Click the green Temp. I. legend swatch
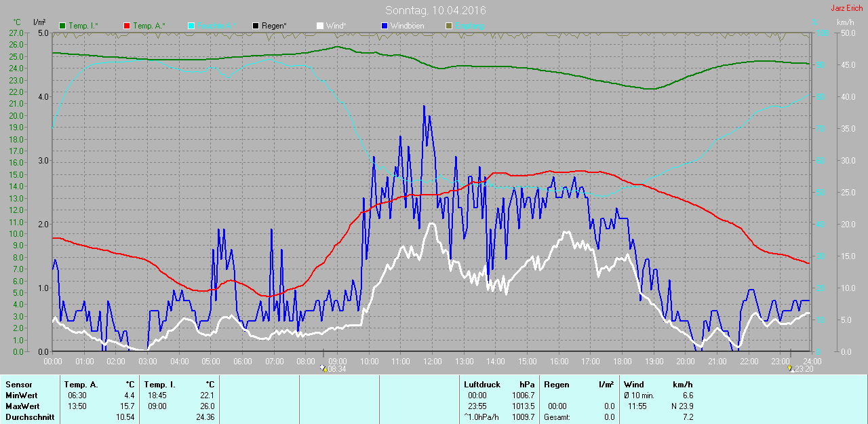This screenshot has height=424, width=868. coord(62,26)
